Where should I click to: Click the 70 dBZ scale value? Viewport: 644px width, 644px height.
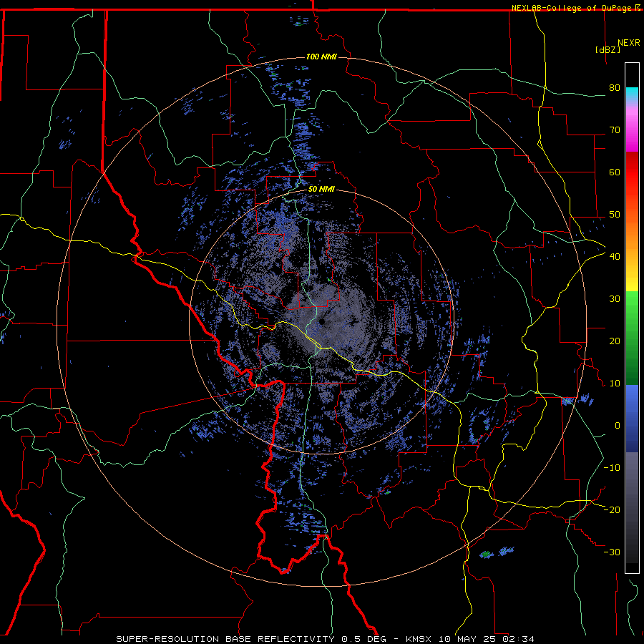[615, 130]
